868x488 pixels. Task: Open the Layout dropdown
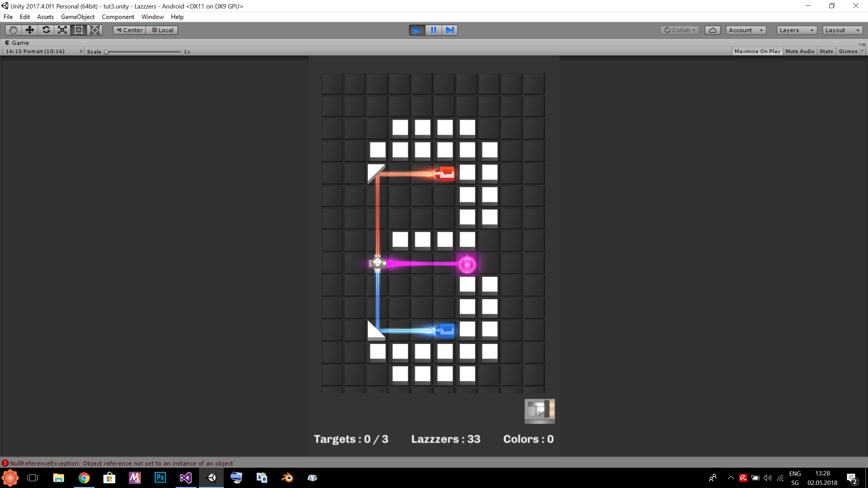point(842,30)
